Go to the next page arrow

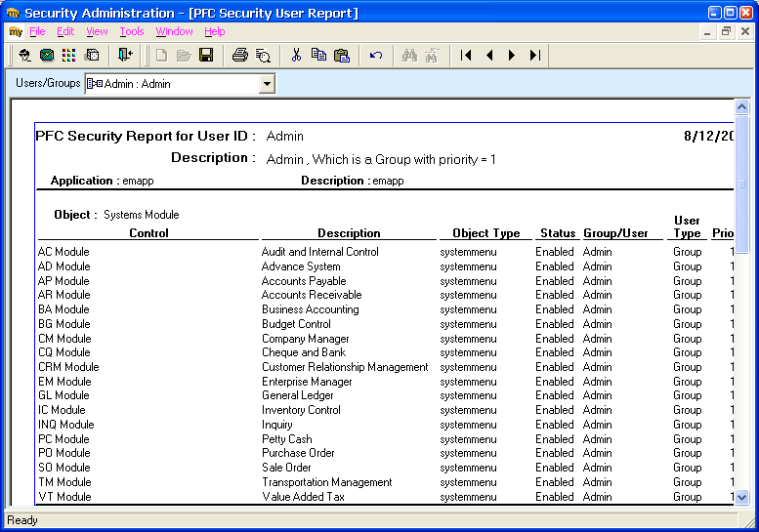pos(512,55)
